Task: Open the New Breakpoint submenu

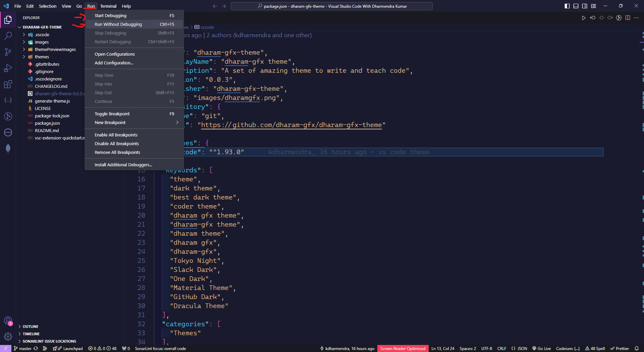Action: coord(134,123)
